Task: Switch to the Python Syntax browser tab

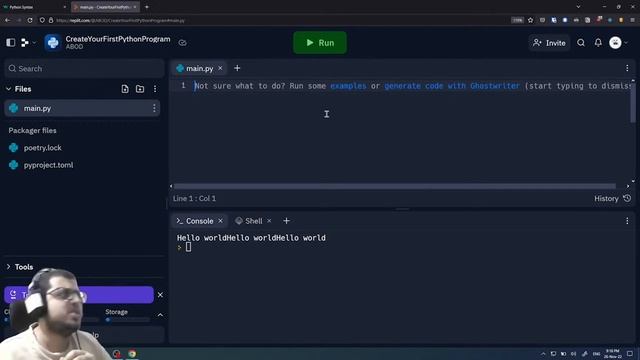Action: (34, 7)
